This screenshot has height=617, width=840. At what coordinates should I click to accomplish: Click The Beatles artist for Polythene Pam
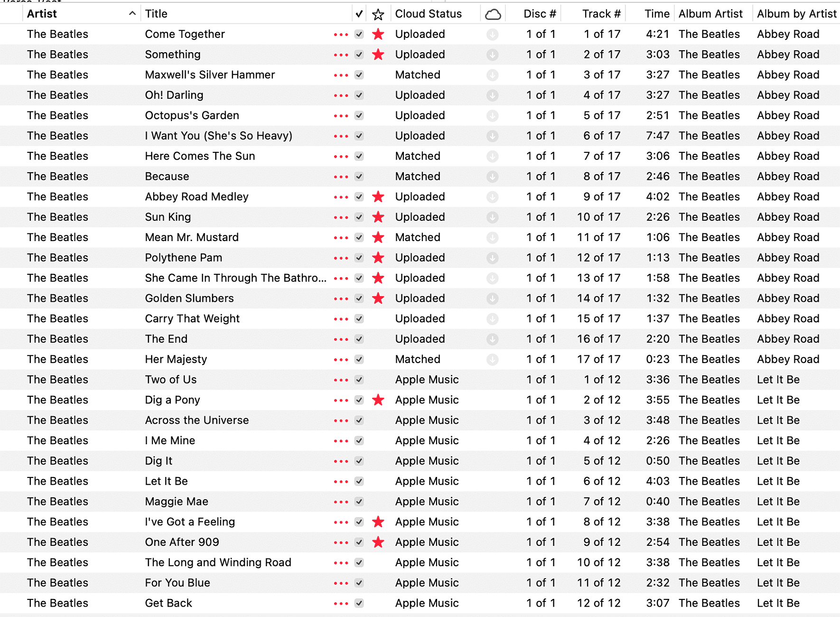click(x=57, y=258)
